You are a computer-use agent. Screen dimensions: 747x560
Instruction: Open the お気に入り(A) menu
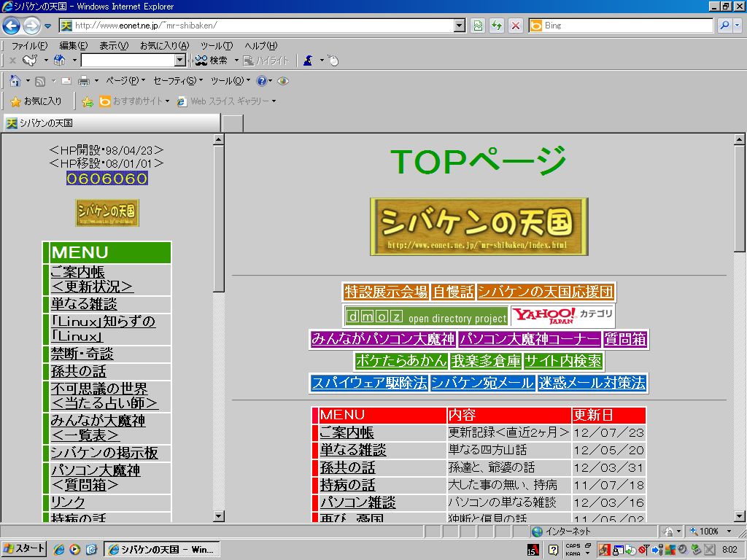pos(164,46)
